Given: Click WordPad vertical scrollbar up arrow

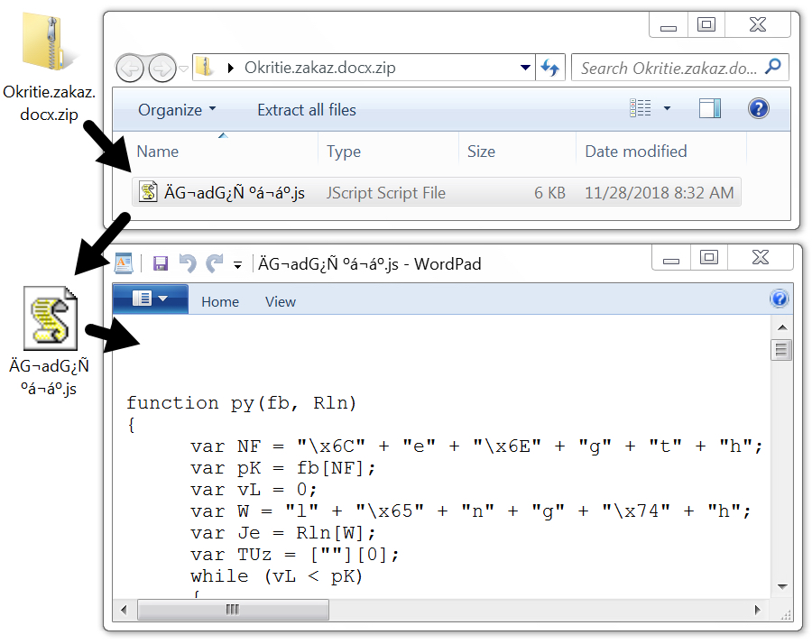Looking at the screenshot, I should pyautogui.click(x=782, y=327).
